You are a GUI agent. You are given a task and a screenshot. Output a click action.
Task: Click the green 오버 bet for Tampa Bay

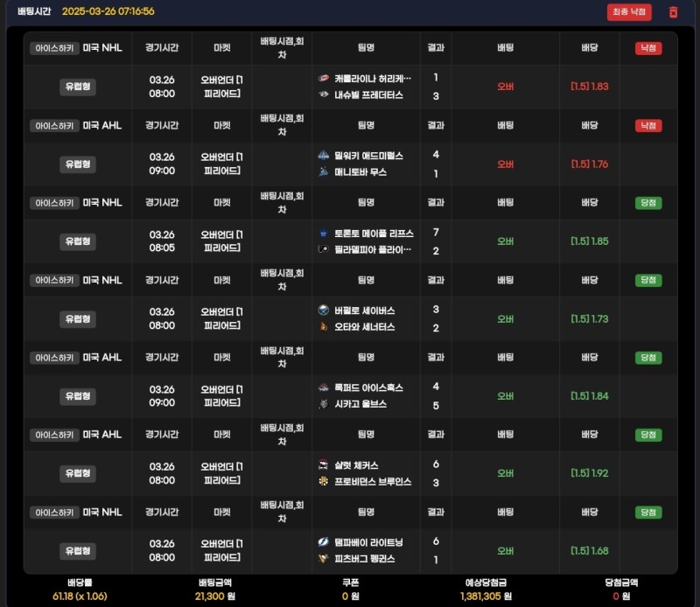pyautogui.click(x=505, y=551)
